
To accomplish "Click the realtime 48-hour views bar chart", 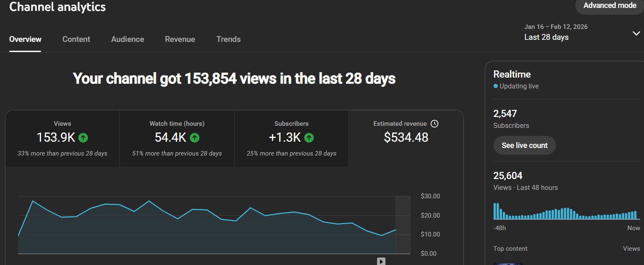I will pyautogui.click(x=567, y=211).
